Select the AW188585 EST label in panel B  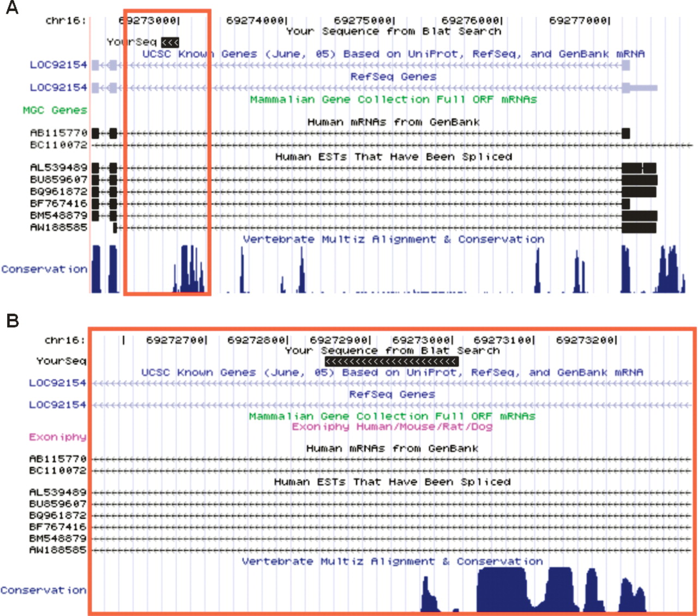click(57, 549)
